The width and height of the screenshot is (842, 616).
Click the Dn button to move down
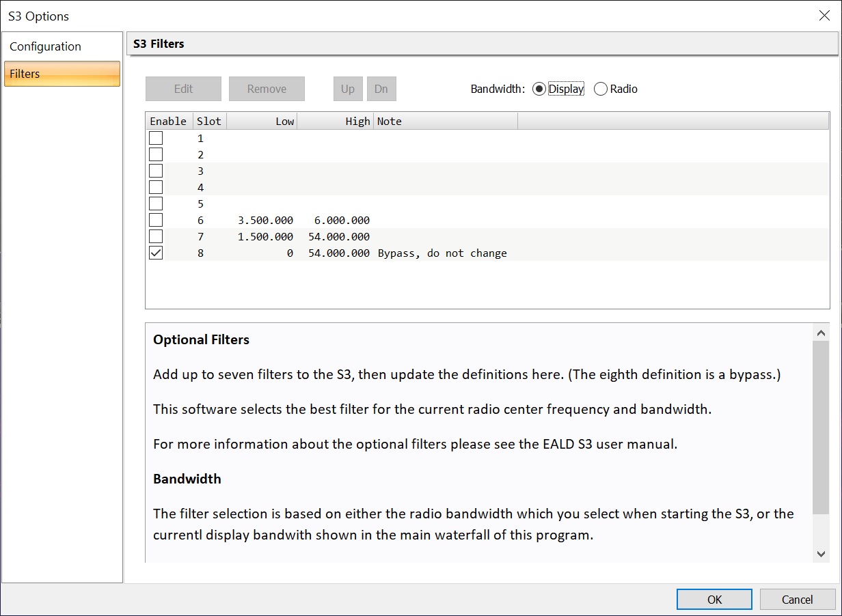click(x=381, y=89)
